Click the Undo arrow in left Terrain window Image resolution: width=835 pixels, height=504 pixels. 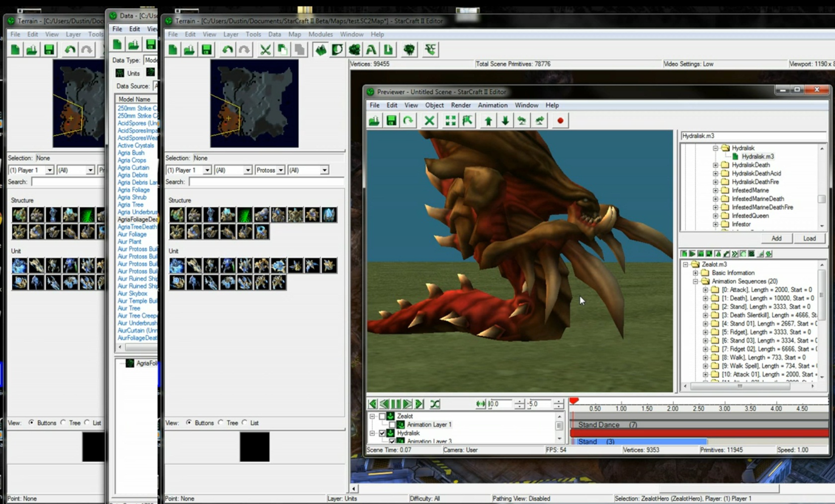click(x=70, y=50)
